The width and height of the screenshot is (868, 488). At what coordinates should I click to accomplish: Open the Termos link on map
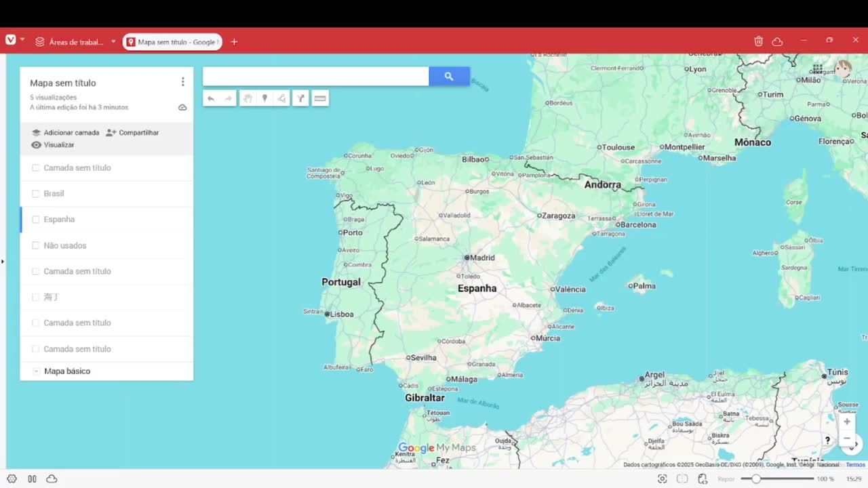point(856,465)
